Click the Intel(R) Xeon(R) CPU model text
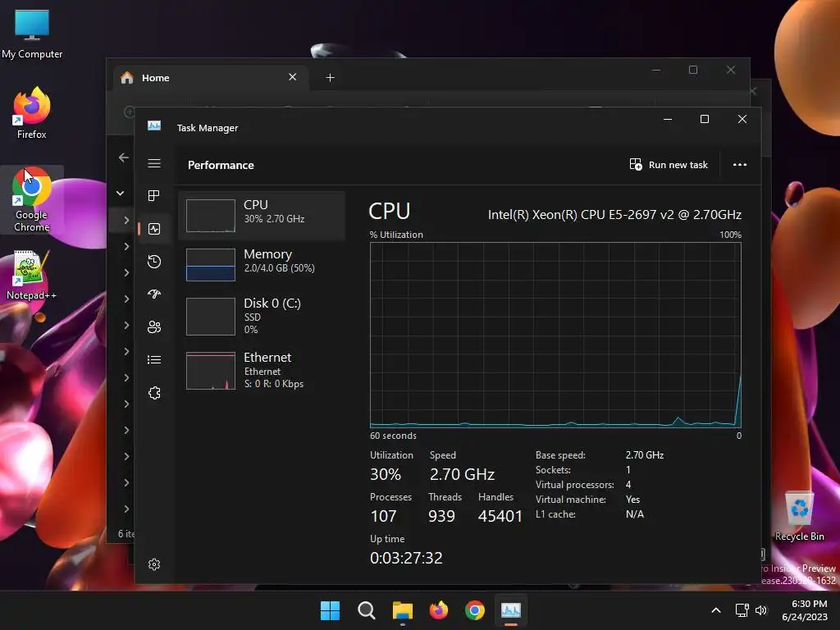This screenshot has height=630, width=840. coord(614,215)
